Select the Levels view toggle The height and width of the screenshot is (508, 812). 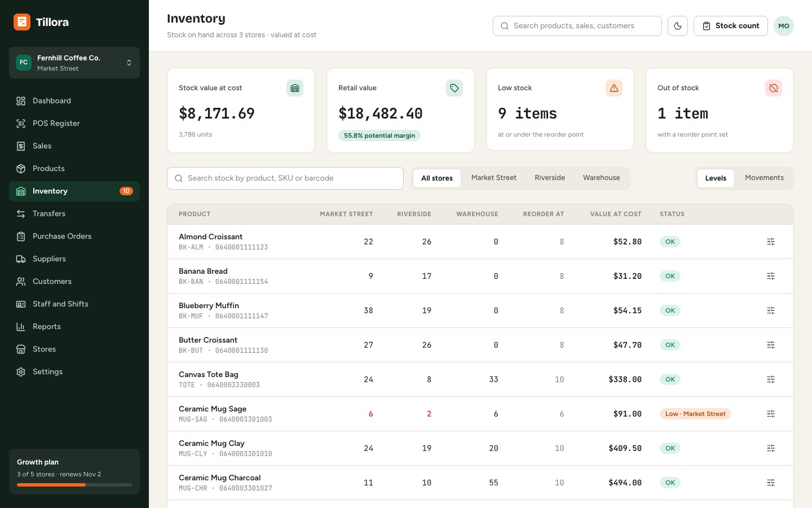tap(716, 178)
